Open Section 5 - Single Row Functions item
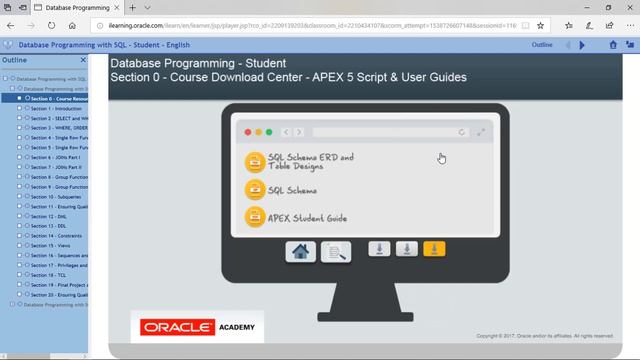640x360 pixels. [x=59, y=147]
